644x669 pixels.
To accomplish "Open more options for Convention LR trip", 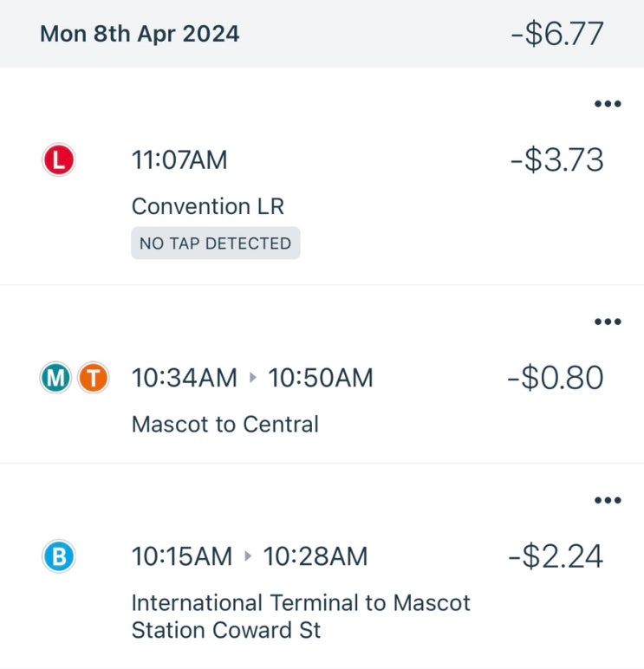I will pyautogui.click(x=608, y=105).
